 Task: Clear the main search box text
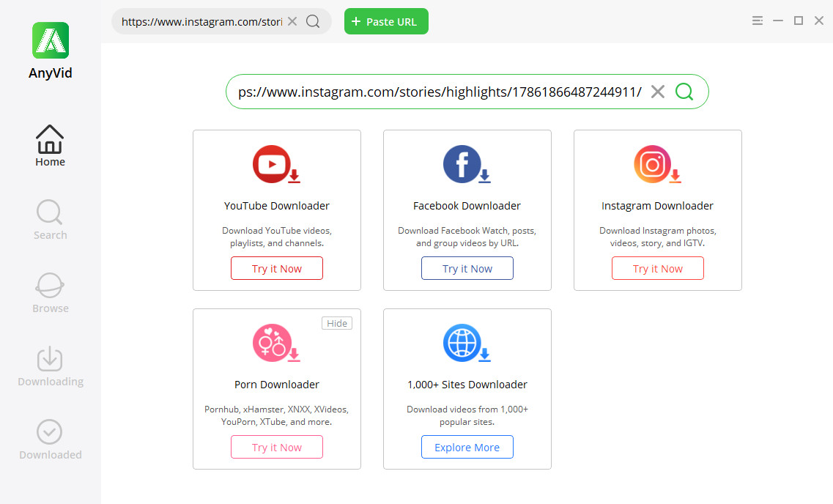(x=658, y=92)
